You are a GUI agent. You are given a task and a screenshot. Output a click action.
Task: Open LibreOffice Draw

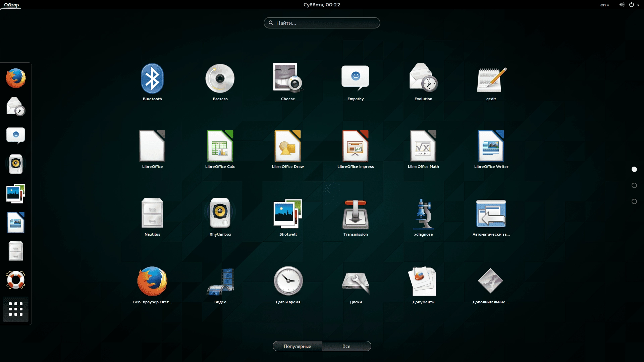click(x=288, y=146)
